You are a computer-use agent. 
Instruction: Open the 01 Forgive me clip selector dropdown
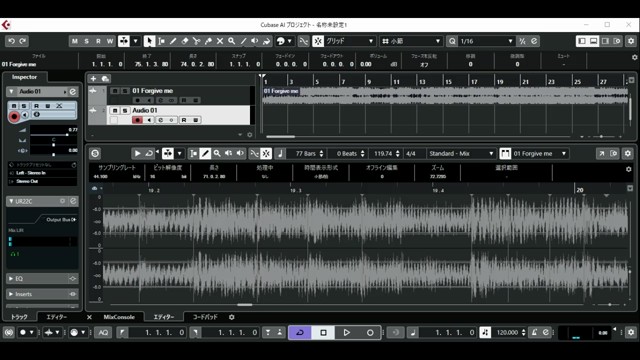[540, 153]
